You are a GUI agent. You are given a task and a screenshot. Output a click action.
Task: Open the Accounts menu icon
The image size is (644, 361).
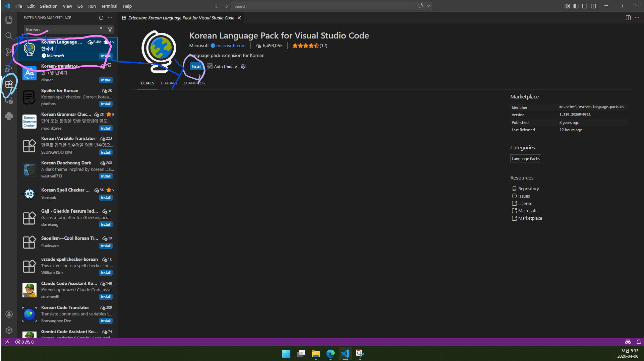9,314
